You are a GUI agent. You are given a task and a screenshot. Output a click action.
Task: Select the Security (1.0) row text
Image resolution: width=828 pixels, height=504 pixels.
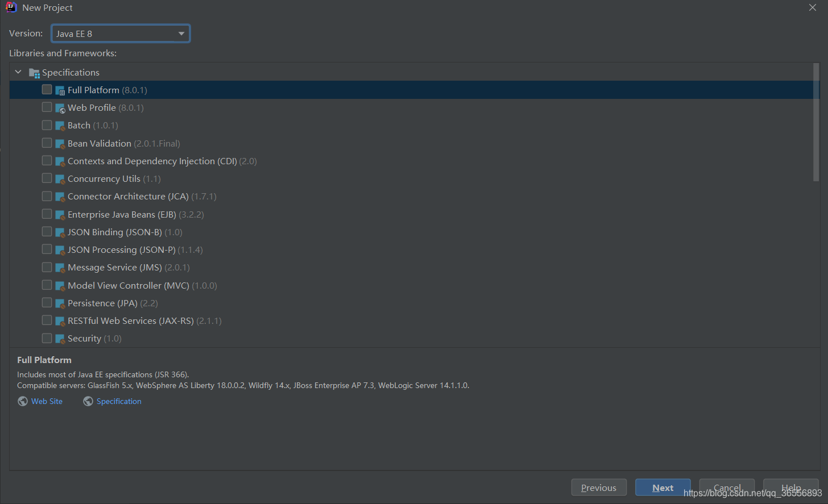point(94,339)
